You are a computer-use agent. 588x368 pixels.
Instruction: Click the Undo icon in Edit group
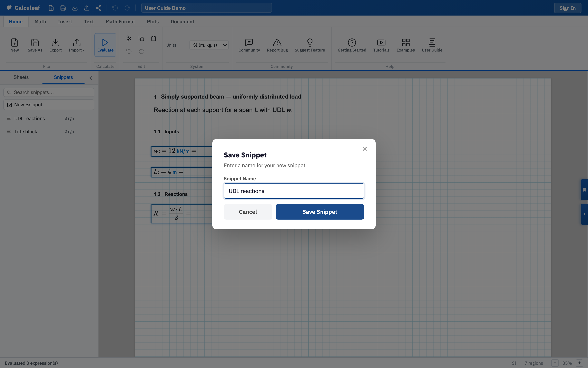coord(129,51)
